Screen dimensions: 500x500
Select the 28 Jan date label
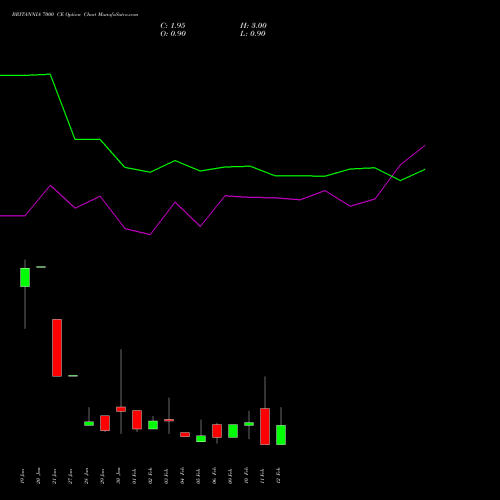[x=86, y=476]
